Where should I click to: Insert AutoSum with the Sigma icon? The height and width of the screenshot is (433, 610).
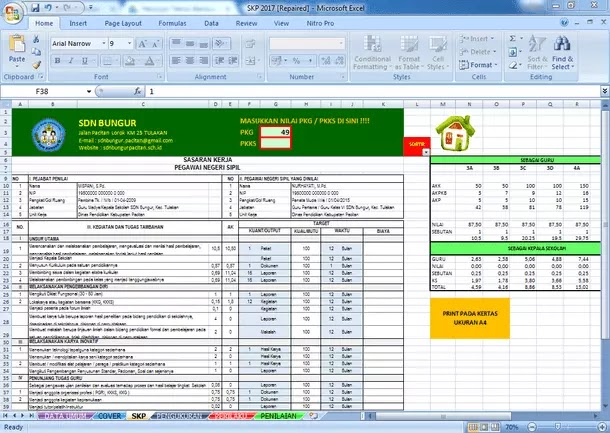513,39
